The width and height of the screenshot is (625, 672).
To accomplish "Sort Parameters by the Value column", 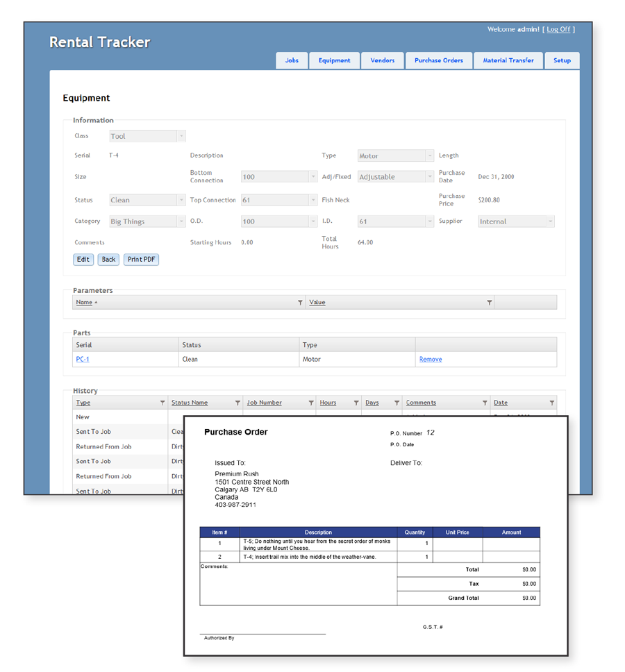I will pyautogui.click(x=317, y=302).
